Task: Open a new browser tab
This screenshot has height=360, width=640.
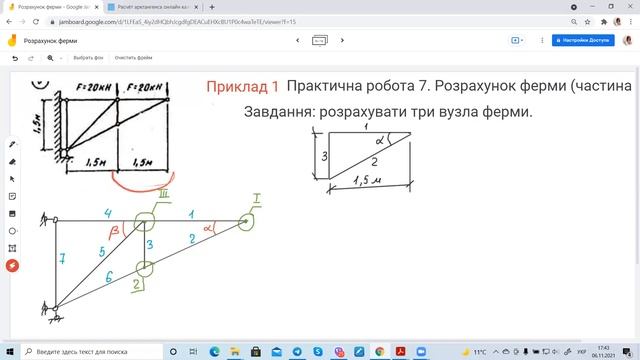Action: coord(212,7)
